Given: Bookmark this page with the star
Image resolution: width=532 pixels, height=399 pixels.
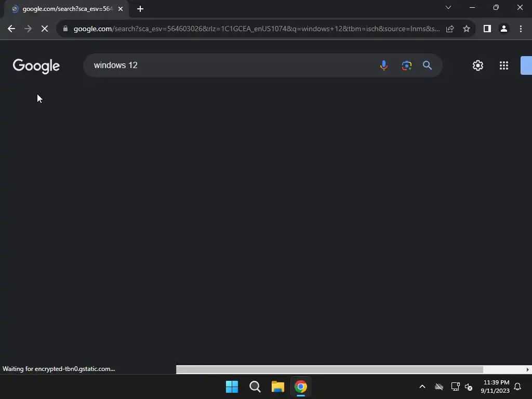Looking at the screenshot, I should click(467, 29).
